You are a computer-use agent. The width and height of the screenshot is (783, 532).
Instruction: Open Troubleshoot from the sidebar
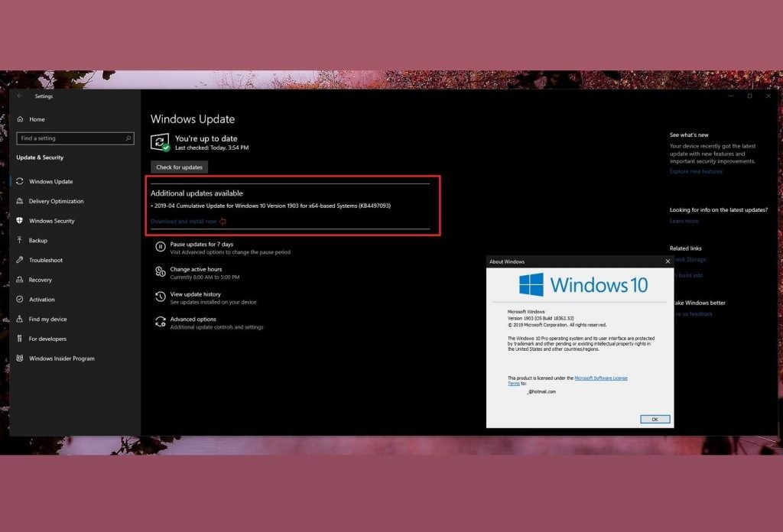click(x=45, y=260)
